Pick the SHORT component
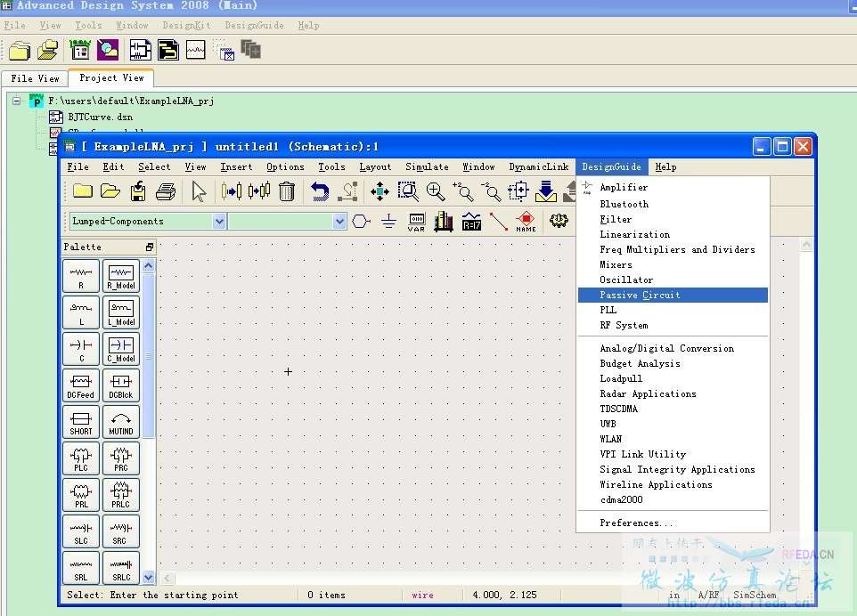The height and width of the screenshot is (616, 857). click(81, 422)
